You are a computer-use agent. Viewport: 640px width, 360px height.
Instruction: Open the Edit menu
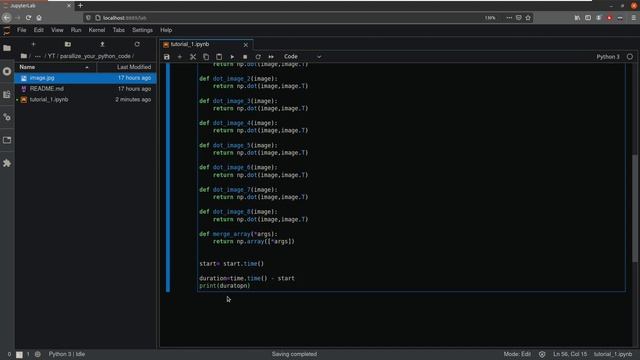coord(38,30)
